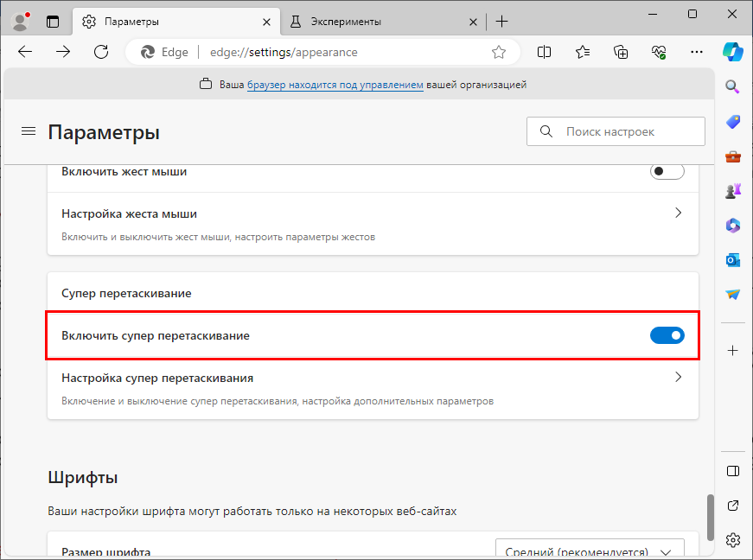The width and height of the screenshot is (753, 560).
Task: Open sidebar Tools briefcase icon
Action: 733,157
